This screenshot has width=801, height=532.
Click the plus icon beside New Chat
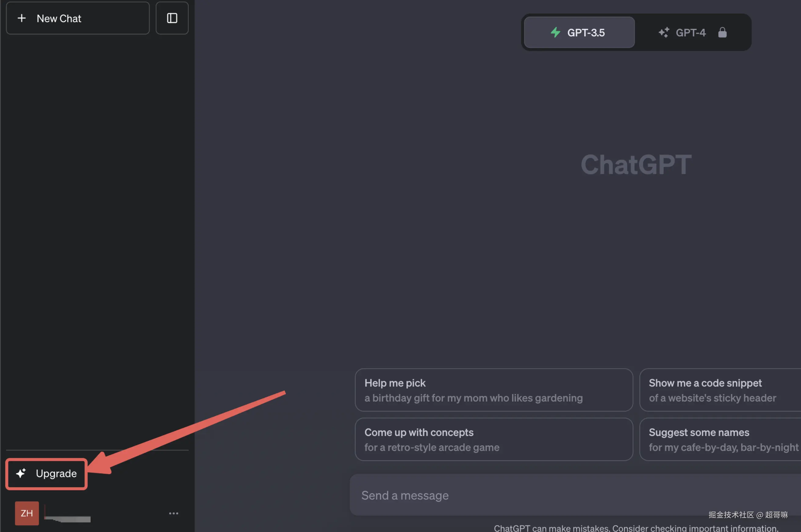[22, 18]
